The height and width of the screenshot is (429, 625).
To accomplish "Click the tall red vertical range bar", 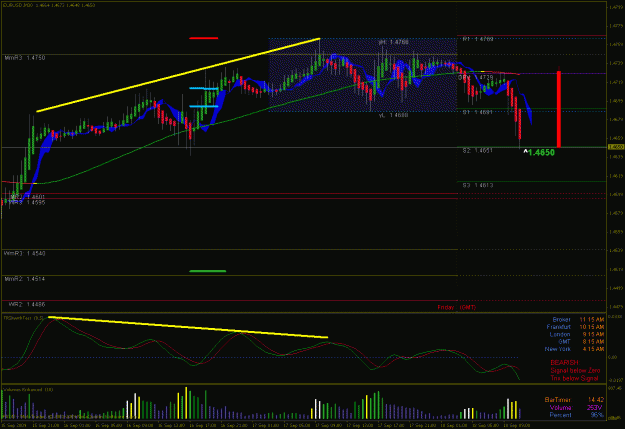I will point(559,109).
